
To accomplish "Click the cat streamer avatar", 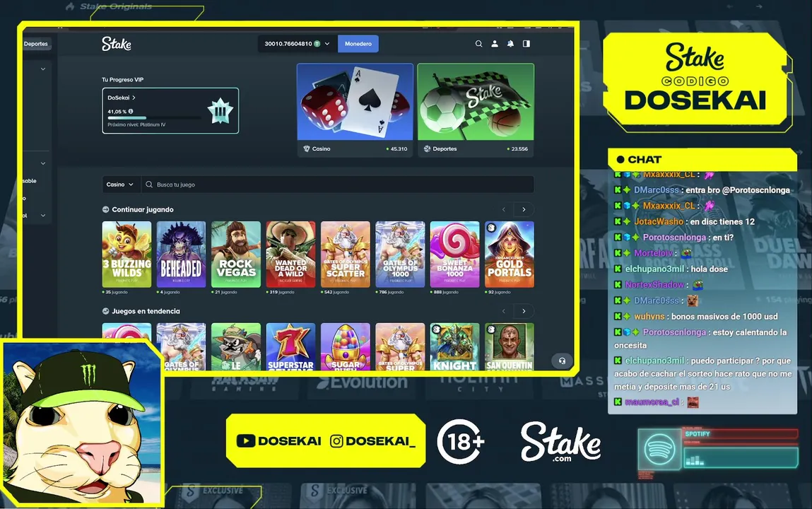I will coord(81,422).
